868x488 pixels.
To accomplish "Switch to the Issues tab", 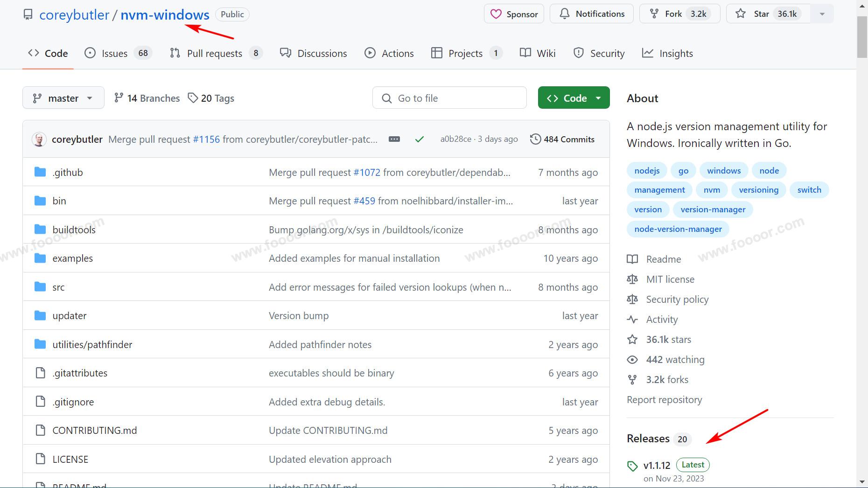I will click(114, 53).
